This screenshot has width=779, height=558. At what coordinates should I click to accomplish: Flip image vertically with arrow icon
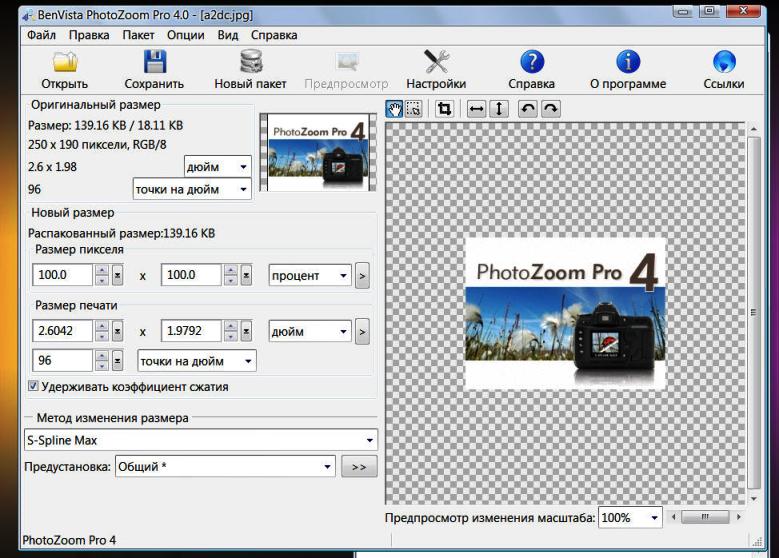pos(500,109)
